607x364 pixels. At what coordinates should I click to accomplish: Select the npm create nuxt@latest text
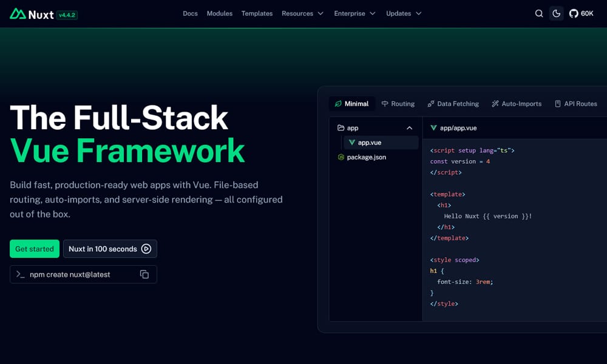click(70, 274)
